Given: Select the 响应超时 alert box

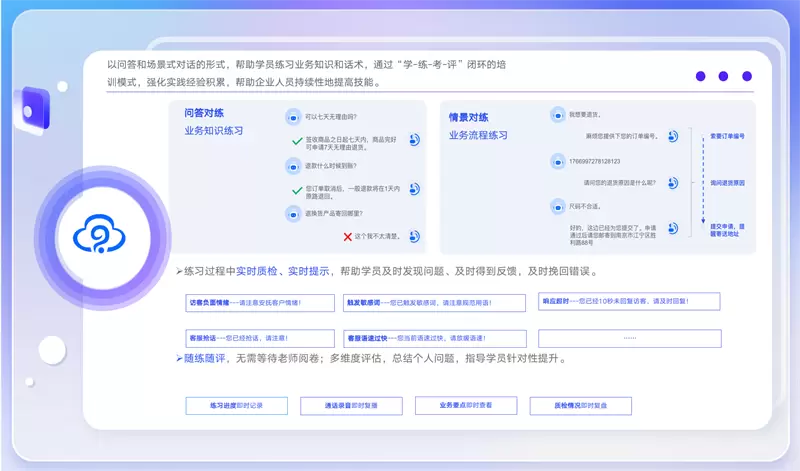Looking at the screenshot, I should (629, 300).
